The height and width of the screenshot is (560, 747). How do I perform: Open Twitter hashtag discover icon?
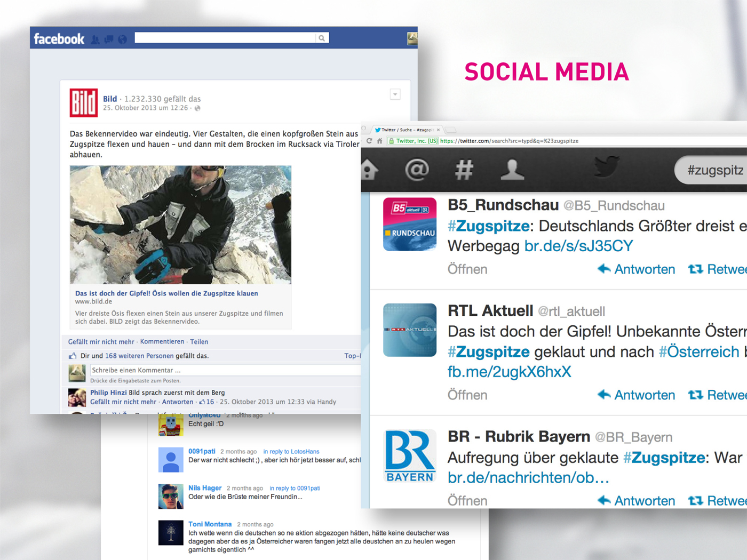464,170
